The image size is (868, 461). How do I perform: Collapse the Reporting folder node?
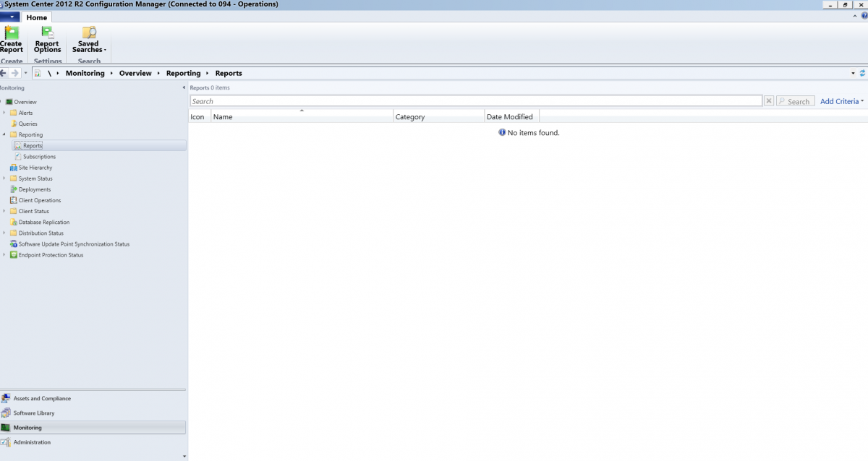point(4,134)
